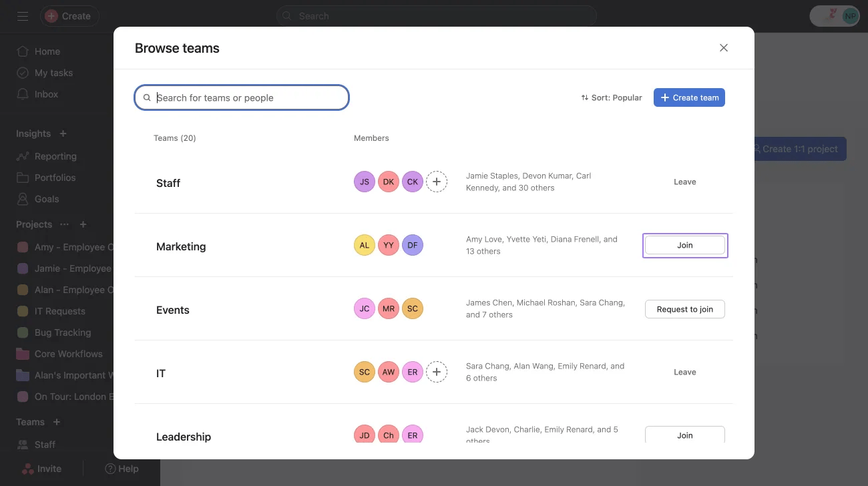Screen dimensions: 868x486
Task: Click the hamburger menu icon
Action: pos(23,16)
